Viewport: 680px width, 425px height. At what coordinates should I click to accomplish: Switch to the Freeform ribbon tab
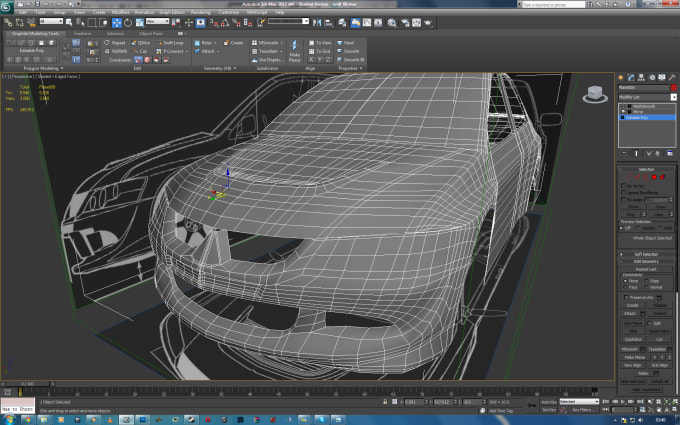coord(82,33)
